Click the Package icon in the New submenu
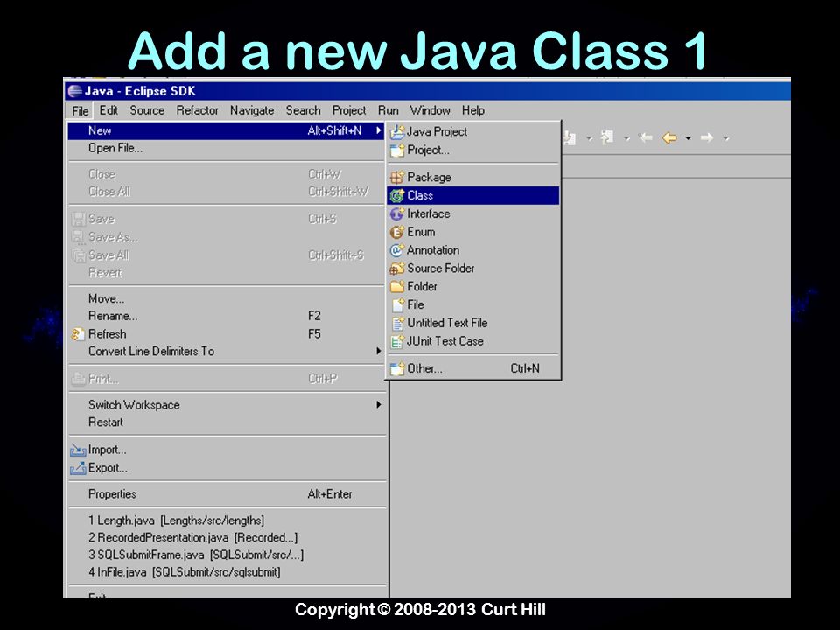 click(x=397, y=177)
